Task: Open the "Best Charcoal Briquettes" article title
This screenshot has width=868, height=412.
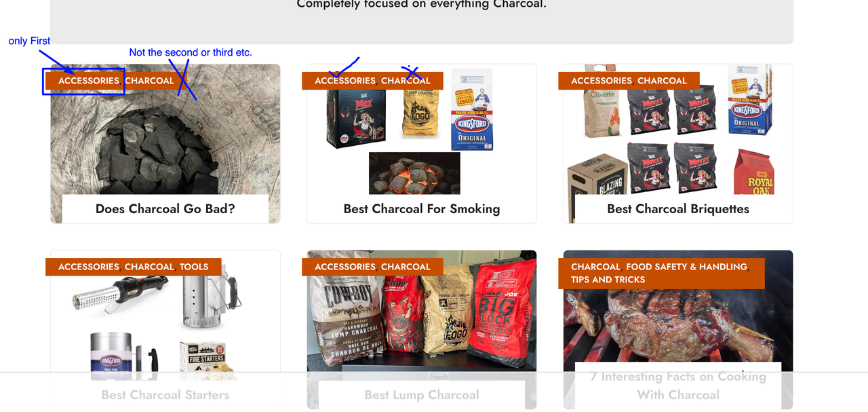Action: [x=678, y=209]
